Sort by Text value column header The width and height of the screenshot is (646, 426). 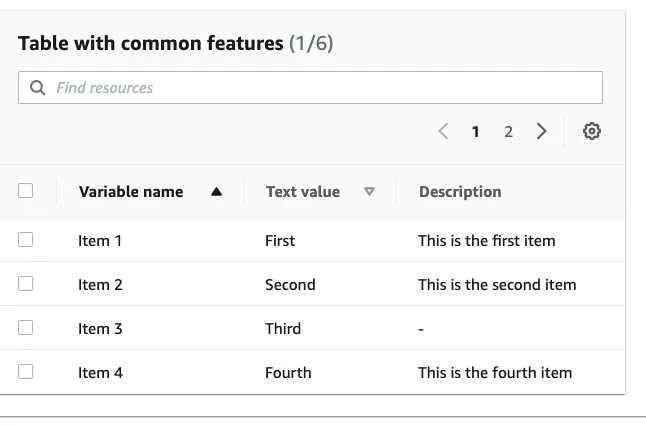pyautogui.click(x=303, y=192)
